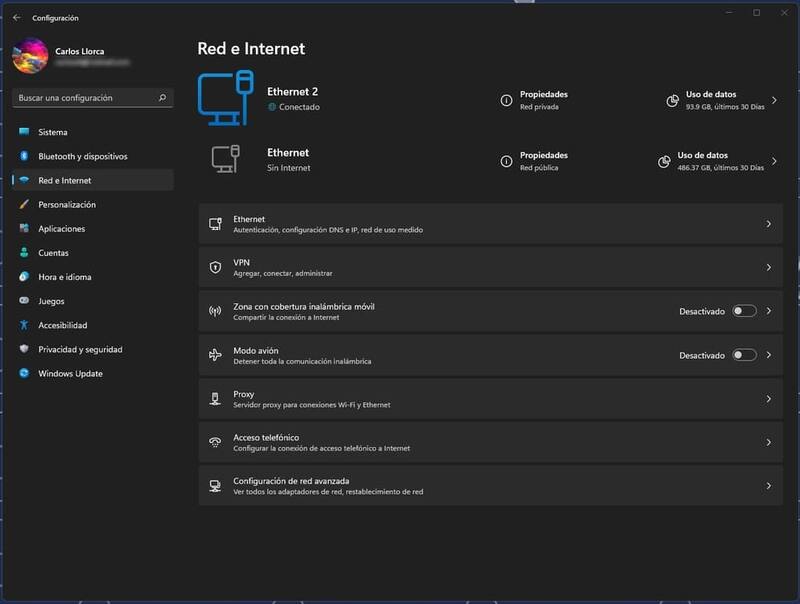Click the Ethernet 2 connected monitor icon

click(x=226, y=98)
